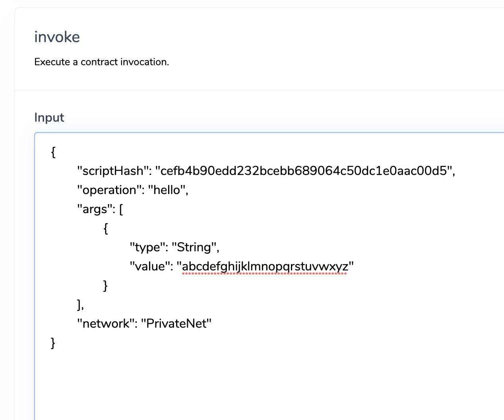Click the "String" type value
504x420 pixels.
click(194, 247)
